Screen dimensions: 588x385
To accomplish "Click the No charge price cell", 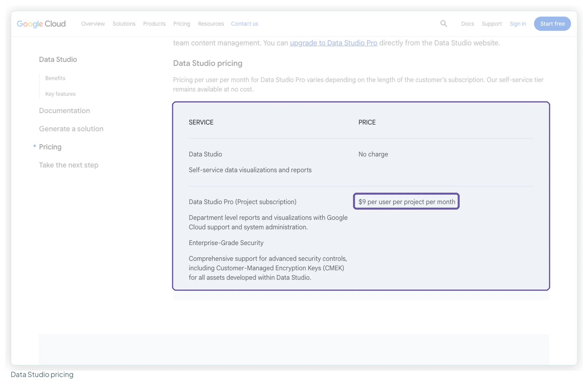I will click(x=373, y=154).
